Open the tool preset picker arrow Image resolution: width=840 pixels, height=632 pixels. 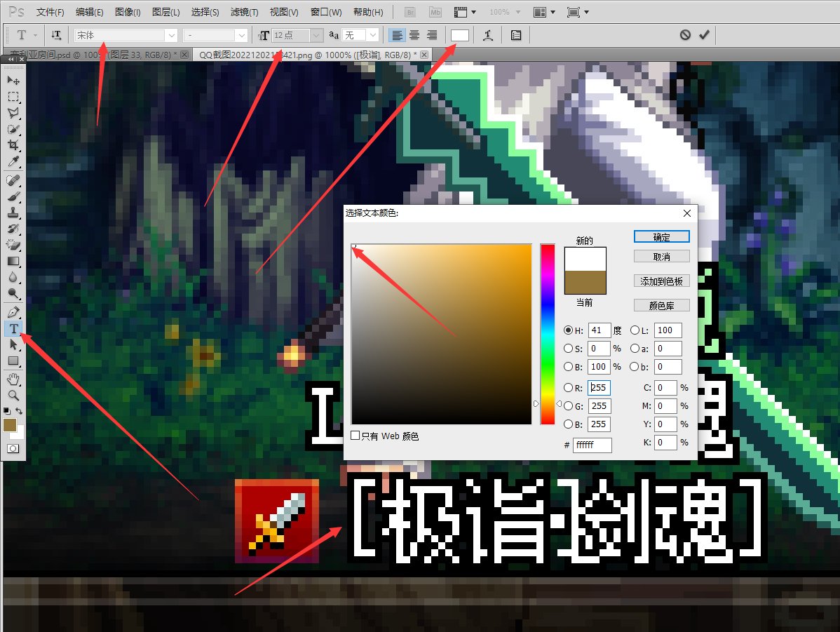(35, 35)
